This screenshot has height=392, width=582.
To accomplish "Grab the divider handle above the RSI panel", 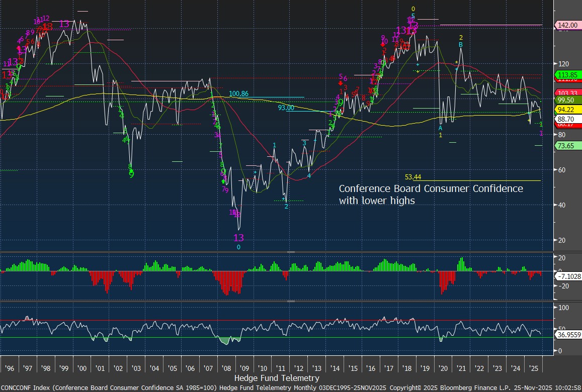I will point(291,301).
